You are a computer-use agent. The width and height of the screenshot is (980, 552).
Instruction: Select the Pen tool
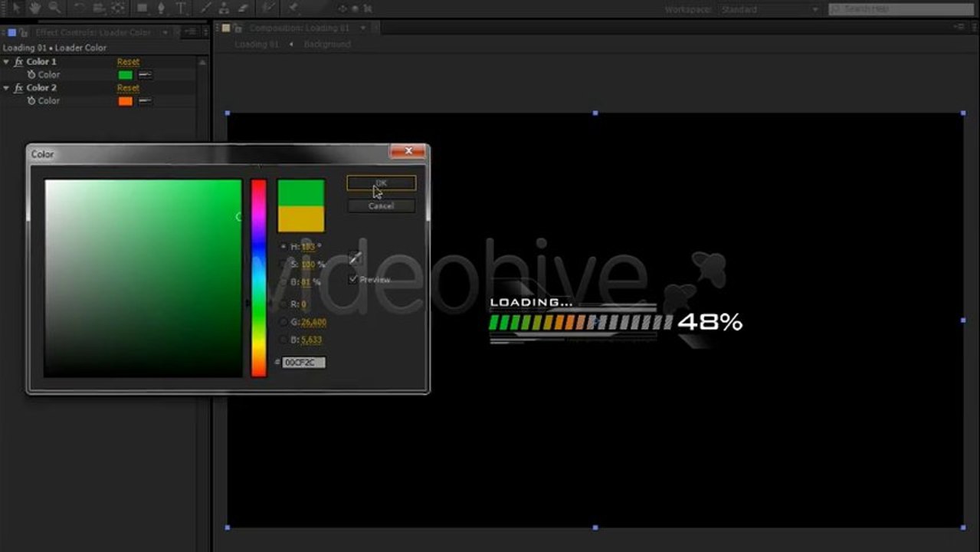click(162, 8)
